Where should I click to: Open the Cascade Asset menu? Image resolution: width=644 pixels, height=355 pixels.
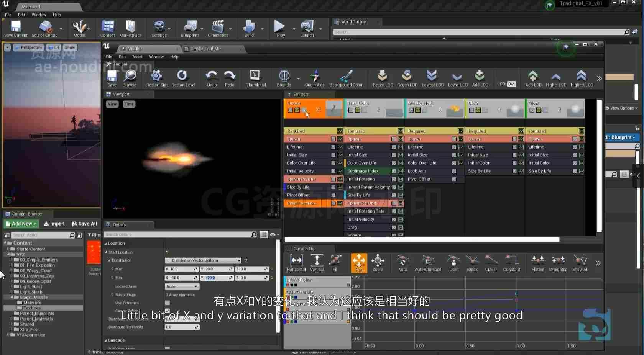(x=137, y=57)
